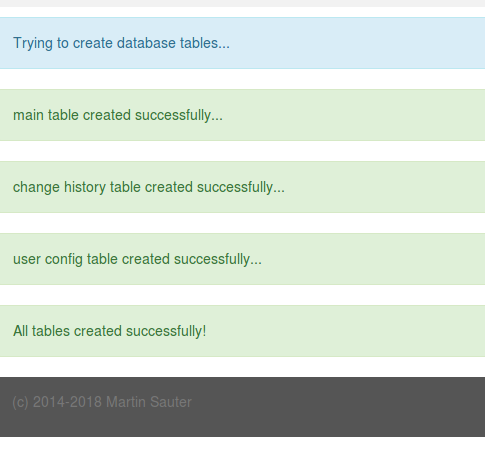This screenshot has height=456, width=485.
Task: Select the user config success alert box
Action: point(242,259)
